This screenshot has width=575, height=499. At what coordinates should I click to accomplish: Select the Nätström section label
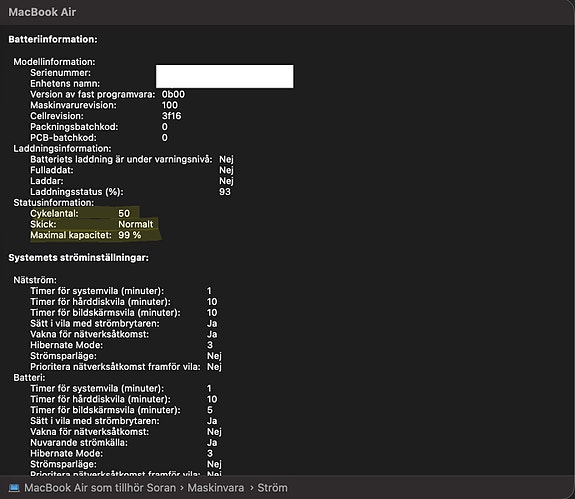tap(35, 280)
